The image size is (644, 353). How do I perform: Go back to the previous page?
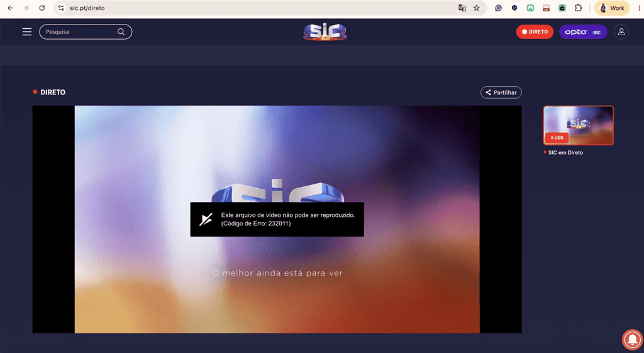click(x=10, y=8)
